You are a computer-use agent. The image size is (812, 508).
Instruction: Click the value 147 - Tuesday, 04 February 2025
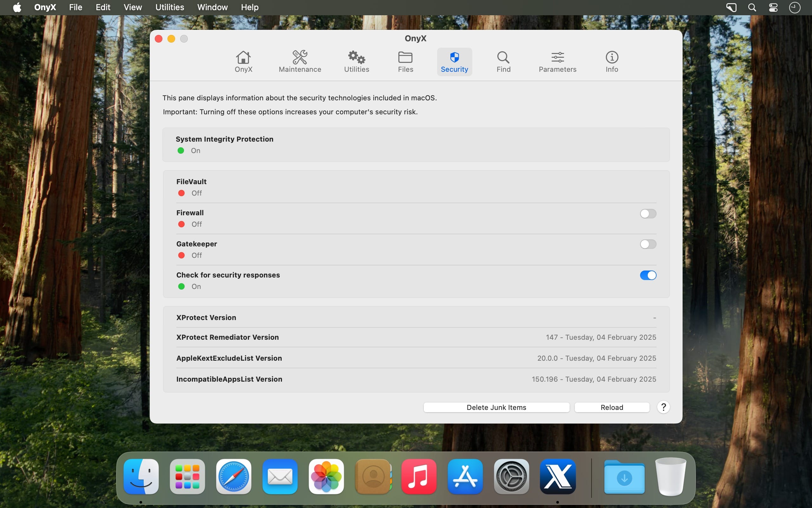pos(601,337)
